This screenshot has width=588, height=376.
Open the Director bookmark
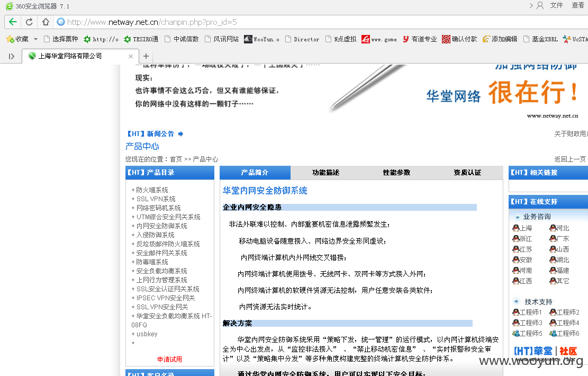[x=302, y=39]
